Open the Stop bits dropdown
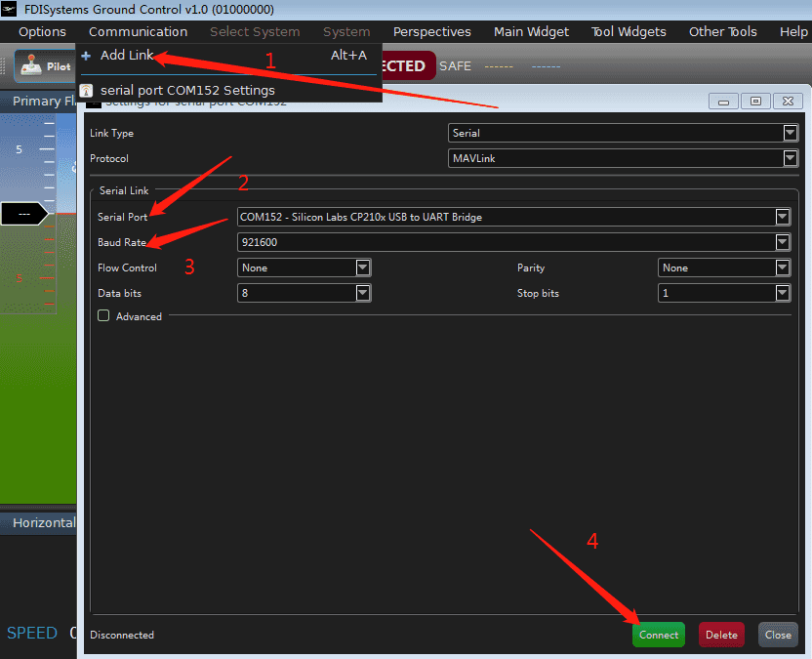 click(724, 293)
